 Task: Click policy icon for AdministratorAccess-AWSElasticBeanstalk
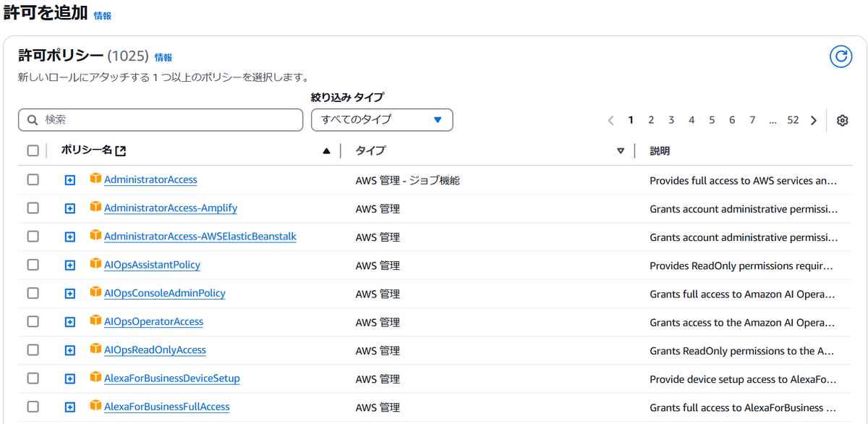pos(95,236)
